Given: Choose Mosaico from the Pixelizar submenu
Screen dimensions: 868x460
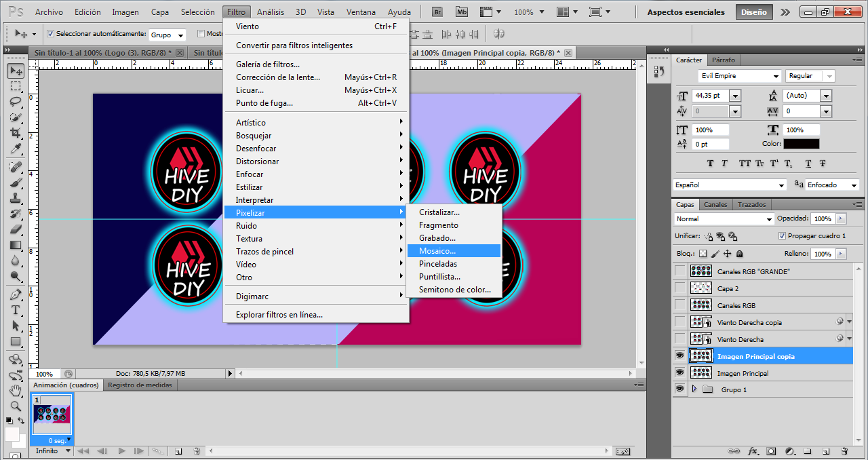Looking at the screenshot, I should [454, 251].
